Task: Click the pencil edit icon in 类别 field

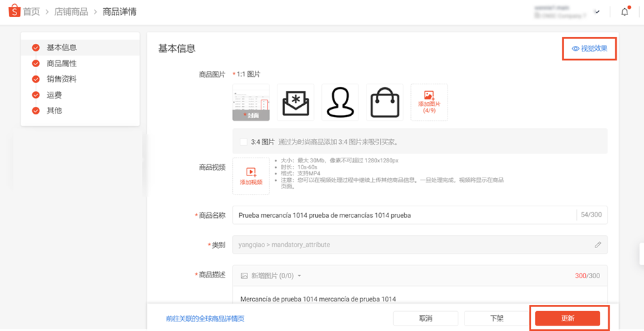Action: coord(598,245)
